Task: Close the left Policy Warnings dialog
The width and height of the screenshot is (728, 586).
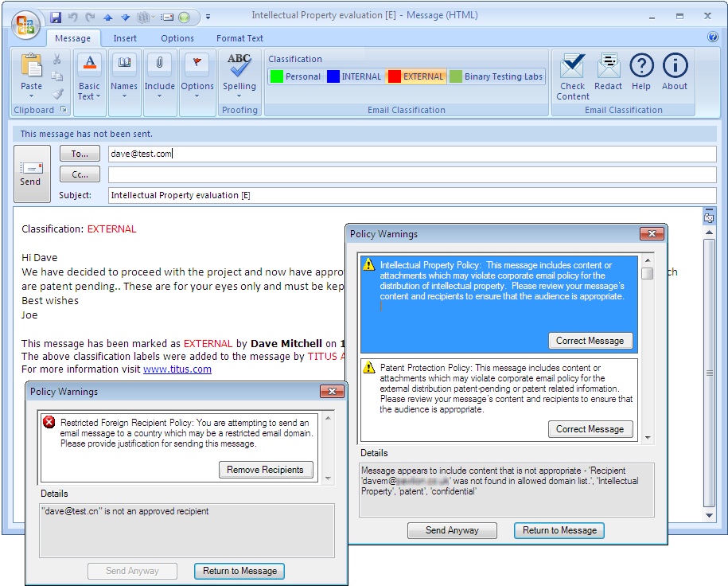Action: (332, 391)
